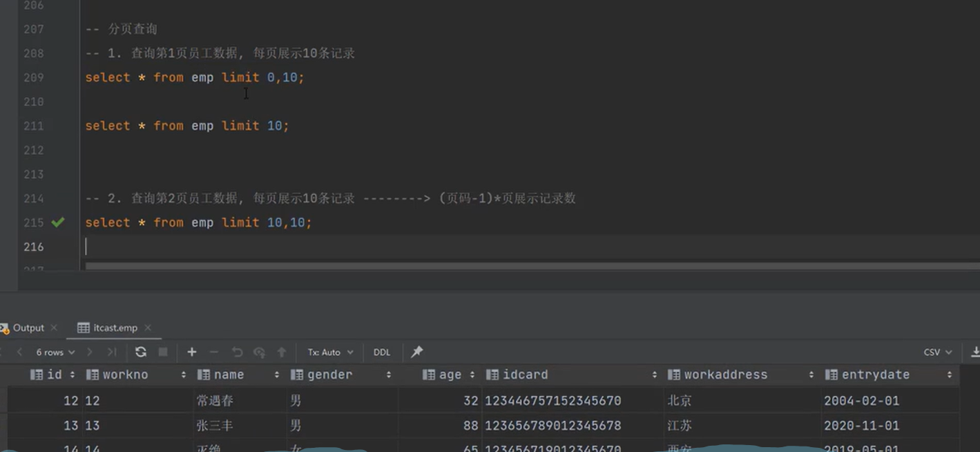The width and height of the screenshot is (980, 452).
Task: Click the delete row minus icon
Action: point(214,352)
